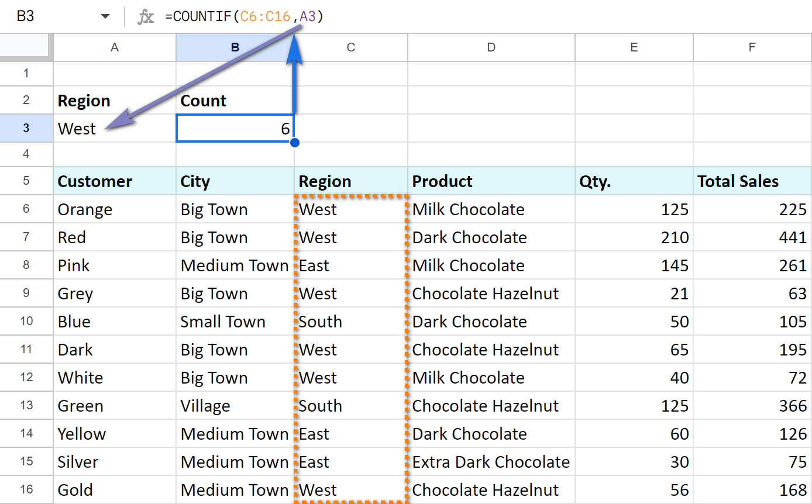Click the select-all corner box
Viewport: 812px width, 504px height.
click(26, 48)
